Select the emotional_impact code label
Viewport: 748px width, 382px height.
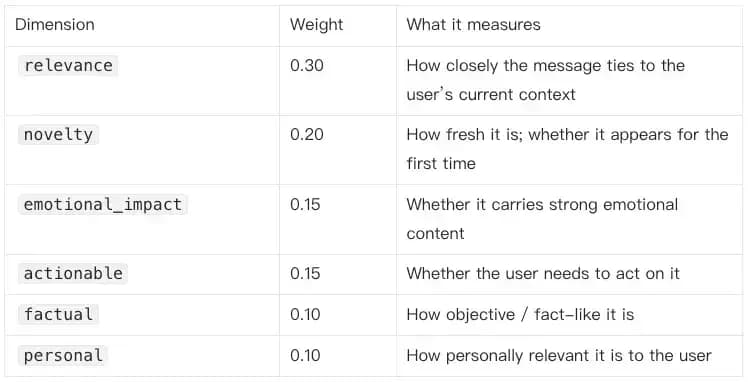[103, 205]
